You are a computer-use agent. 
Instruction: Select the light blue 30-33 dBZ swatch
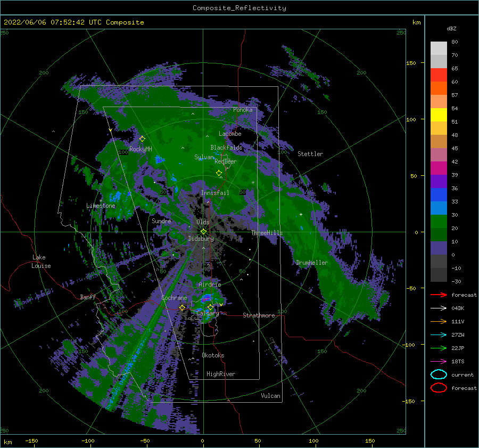(x=439, y=208)
